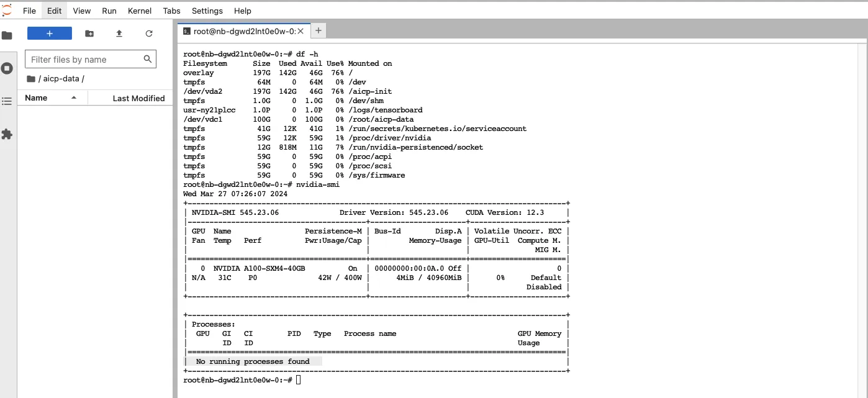Click the '/dev/vdc1' filesystem entry
Screen dimensions: 868x398
[203, 119]
